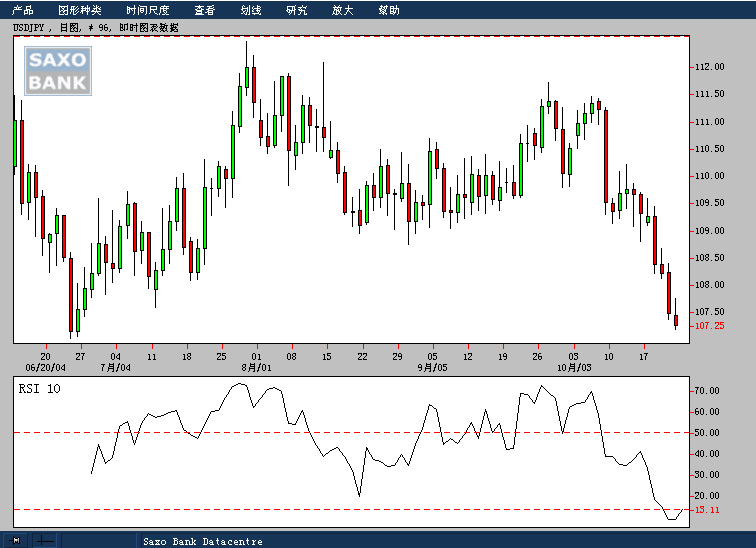756x548 pixels.
Task: Open the 划线 draw line menu
Action: pos(251,10)
